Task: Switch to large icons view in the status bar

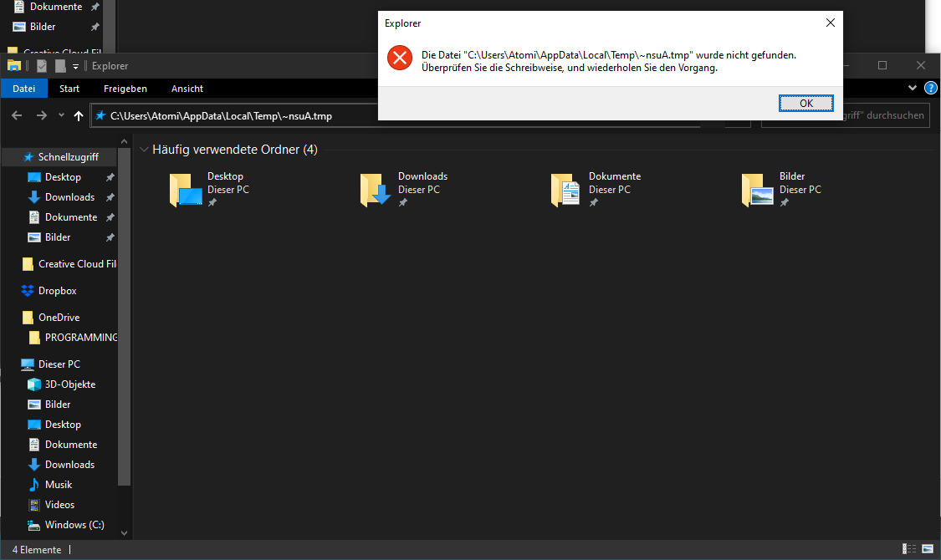Action: click(928, 548)
